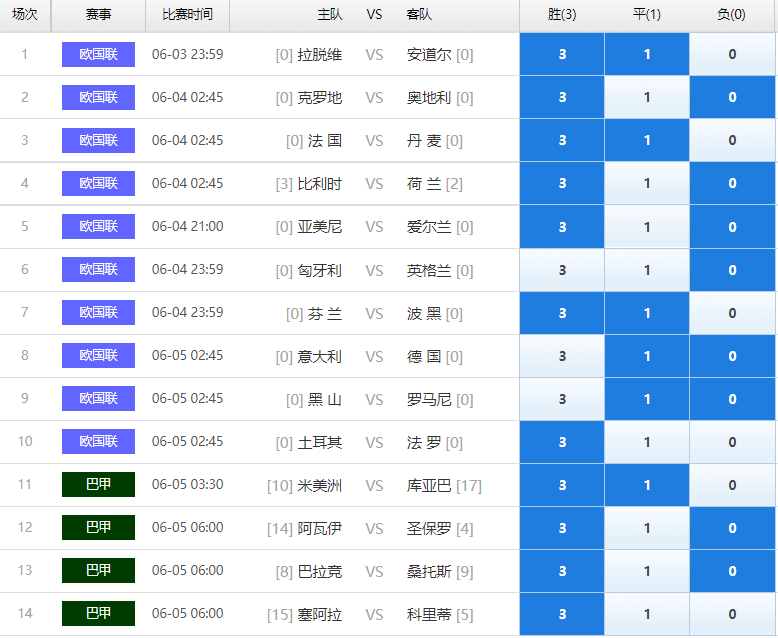This screenshot has width=778, height=638.
Task: Open the 巴甲 league badge in match 11
Action: click(98, 484)
